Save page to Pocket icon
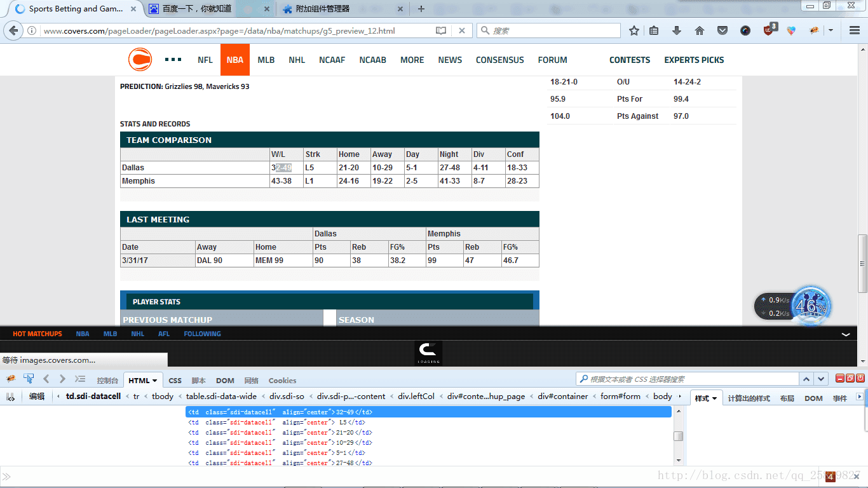Viewport: 868px width, 488px height. (722, 30)
